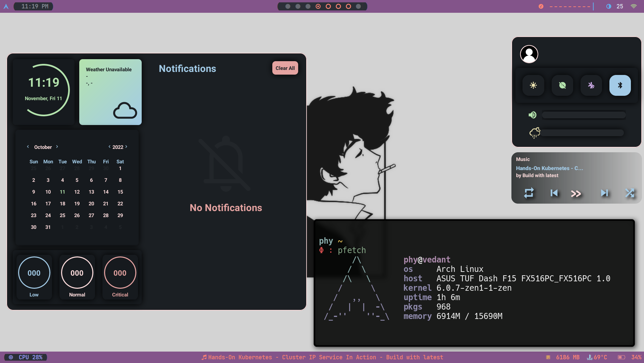Click the pkgs value 968 in terminal
Viewport: 644px width, 363px height.
pyautogui.click(x=443, y=307)
